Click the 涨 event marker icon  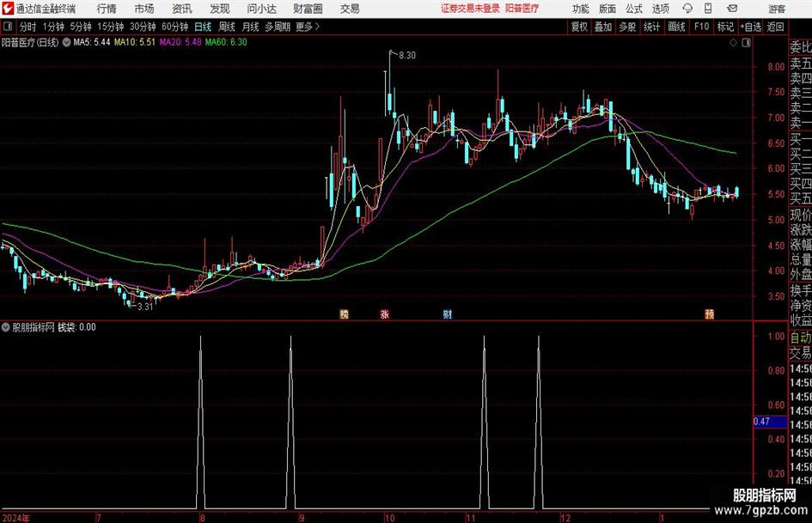coord(384,313)
